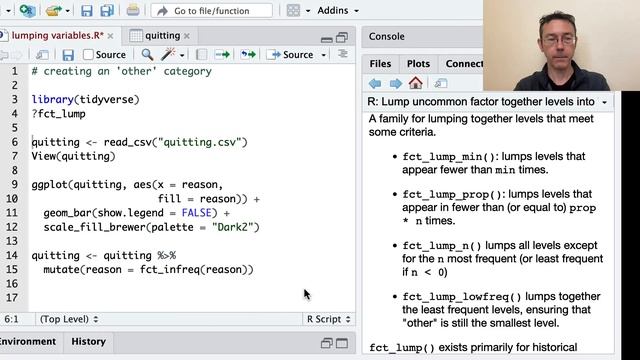
Task: Switch to the Environment tab
Action: 28,342
